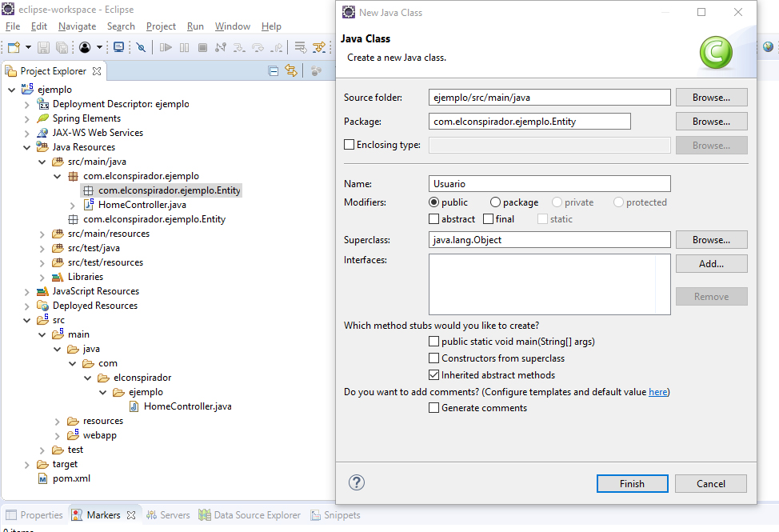Open the Run menu
The height and width of the screenshot is (532, 779).
coord(195,26)
